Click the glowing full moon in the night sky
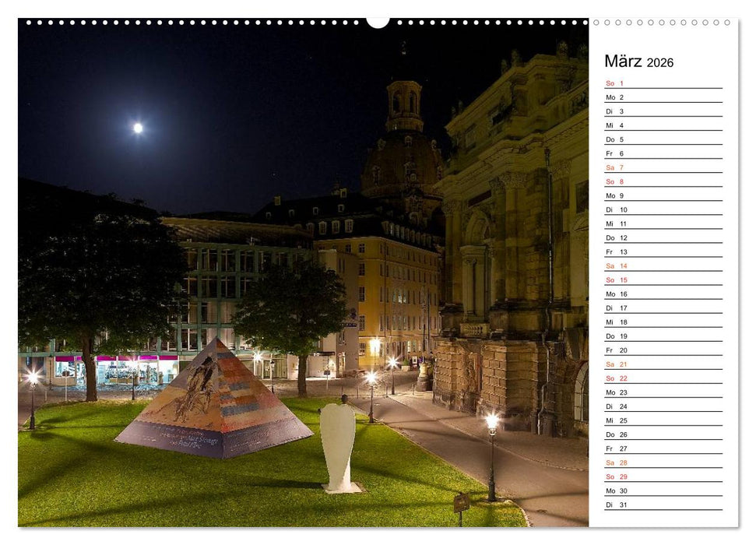The width and height of the screenshot is (756, 545). tap(137, 126)
